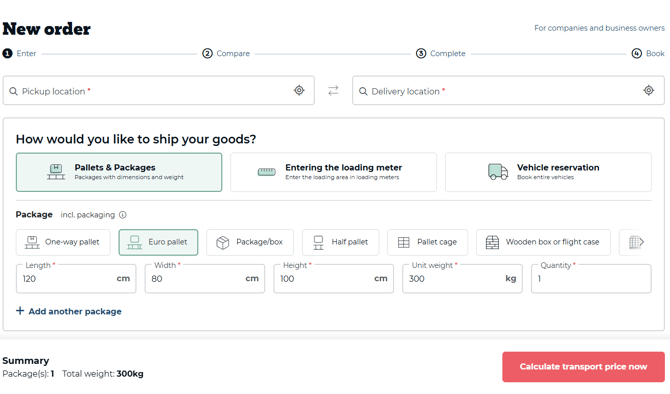
Task: Click the Width field showing 80
Action: pyautogui.click(x=205, y=279)
